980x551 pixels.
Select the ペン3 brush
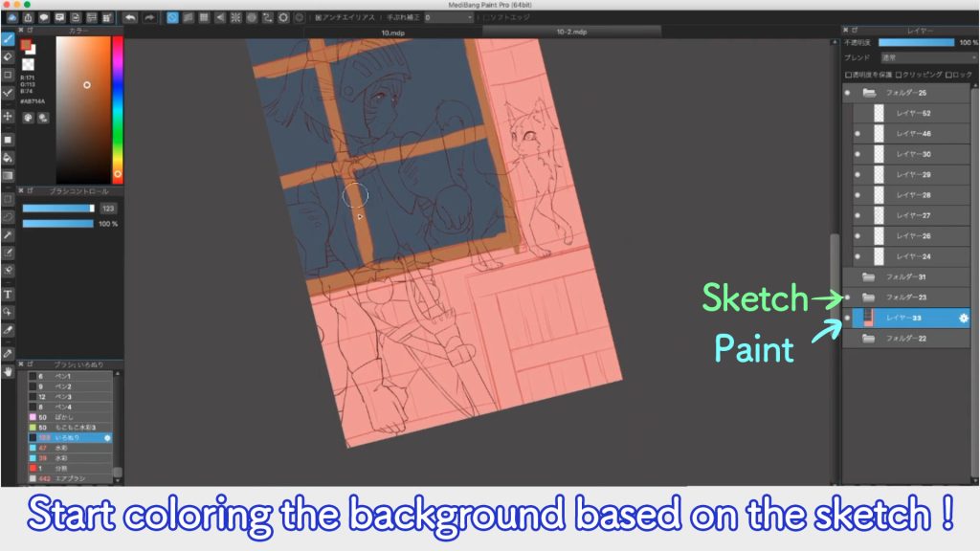[x=70, y=397]
